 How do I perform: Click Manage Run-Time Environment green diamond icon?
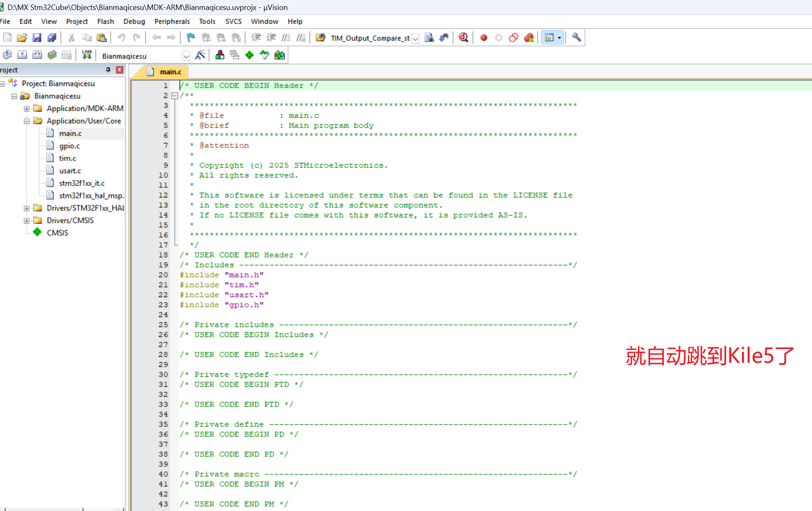(249, 55)
